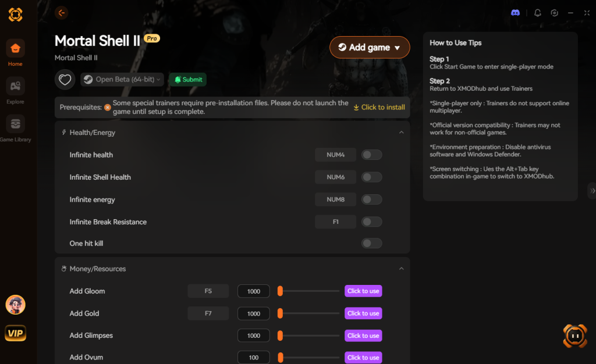This screenshot has height=364, width=596.
Task: Click the Add Glimpses value field
Action: [254, 336]
